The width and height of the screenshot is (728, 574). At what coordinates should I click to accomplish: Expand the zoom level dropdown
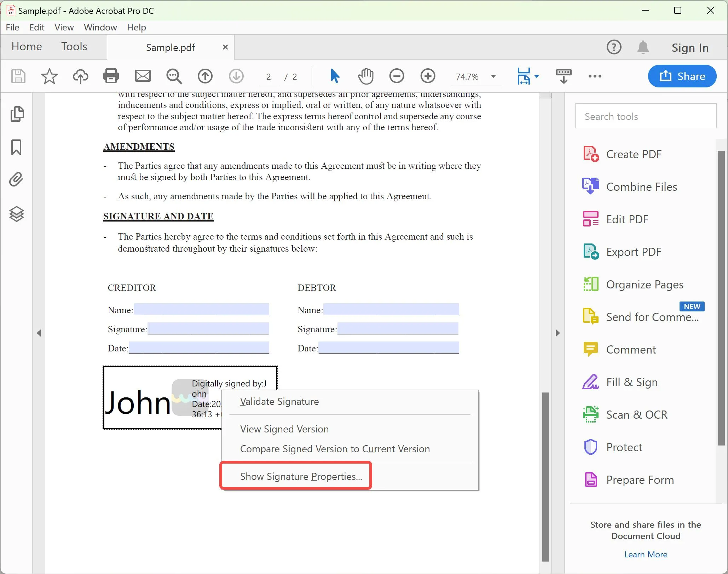coord(493,76)
